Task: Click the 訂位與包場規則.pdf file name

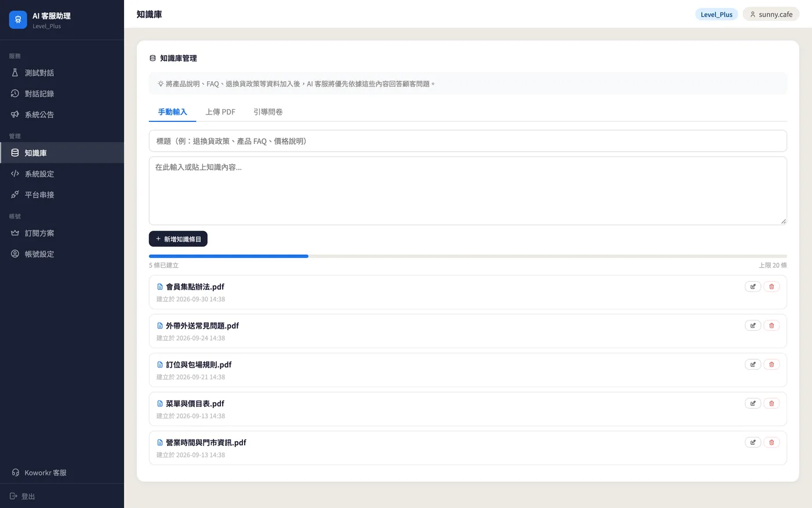Action: 198,365
